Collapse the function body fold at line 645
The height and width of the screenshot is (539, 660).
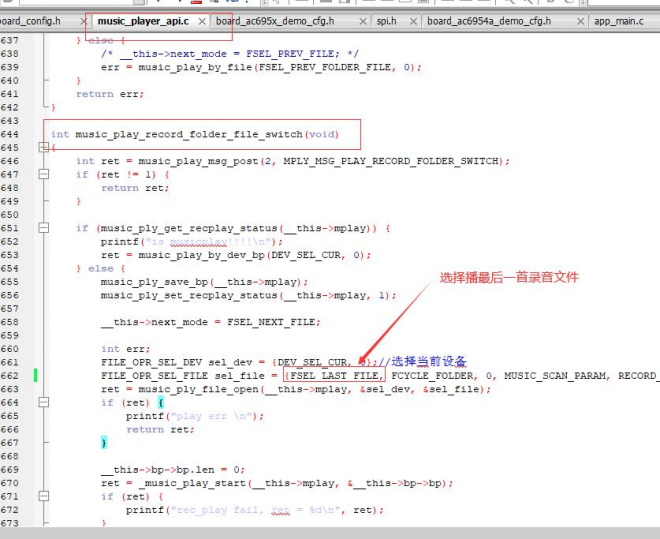43,147
